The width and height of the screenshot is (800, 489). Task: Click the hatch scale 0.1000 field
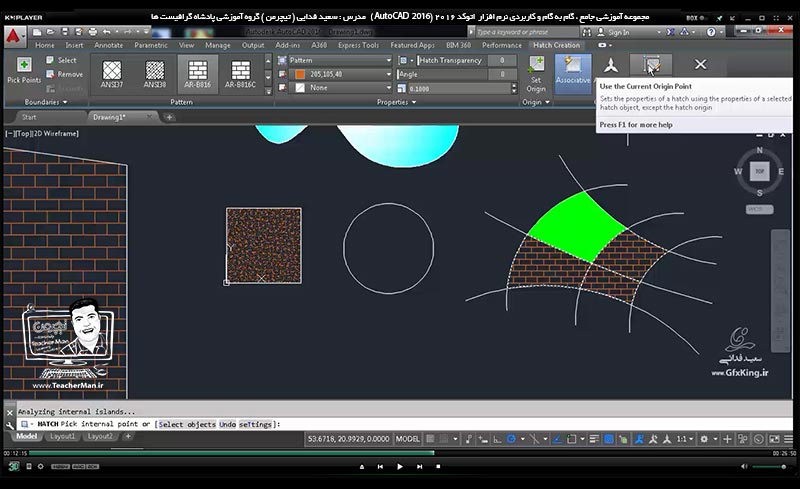pos(459,88)
